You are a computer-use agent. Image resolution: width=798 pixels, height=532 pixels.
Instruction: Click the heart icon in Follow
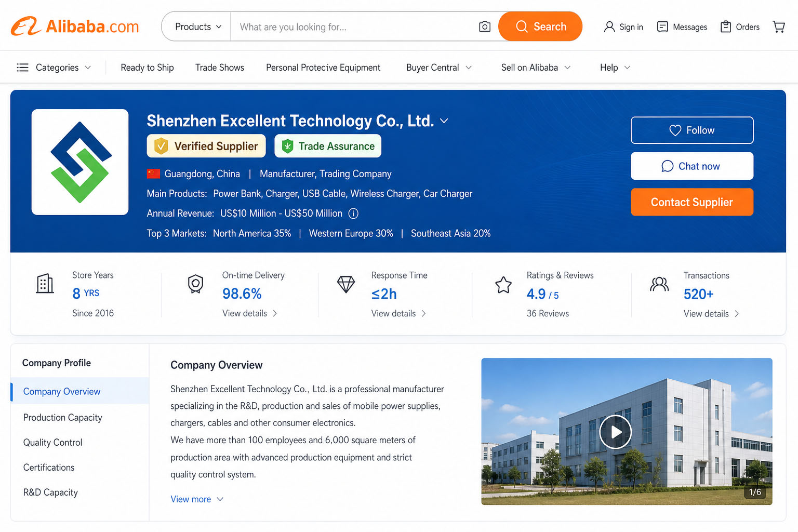click(675, 130)
